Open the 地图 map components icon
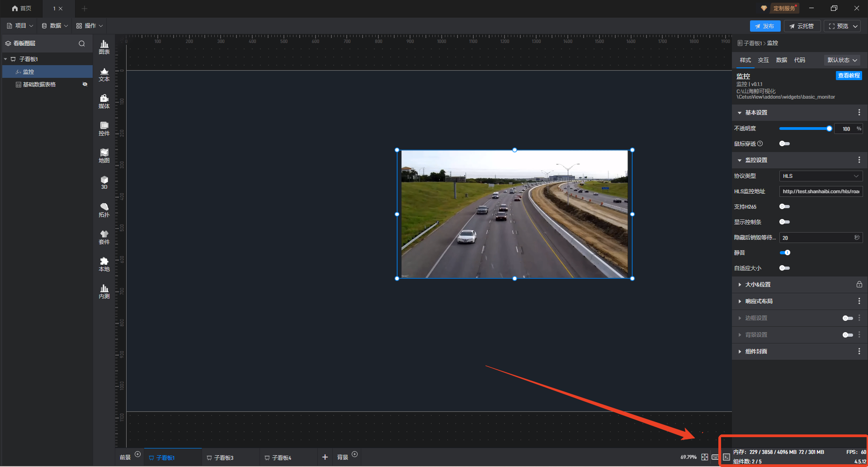Viewport: 868px width, 467px height. coord(104,156)
